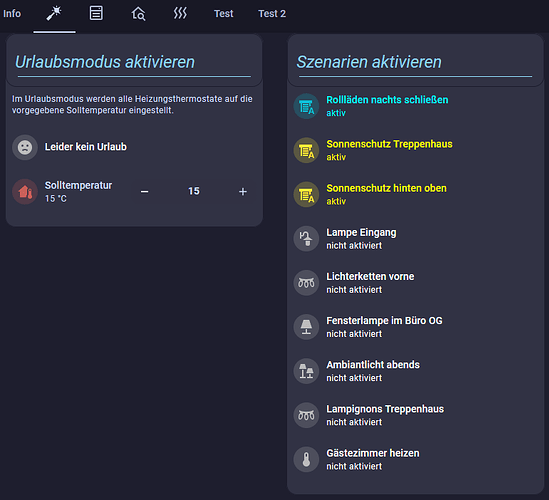Click the Urlaubsmodus description paragraph
The height and width of the screenshot is (500, 549).
click(x=132, y=104)
